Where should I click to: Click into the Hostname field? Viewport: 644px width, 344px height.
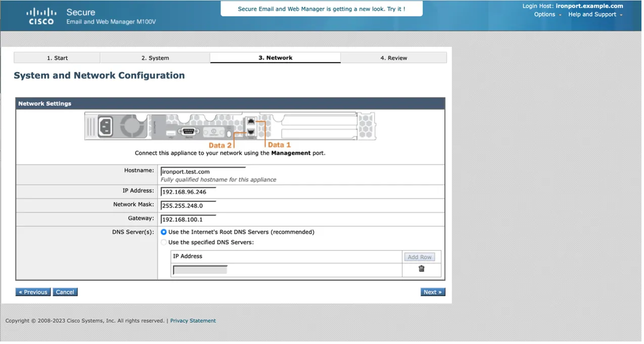203,172
